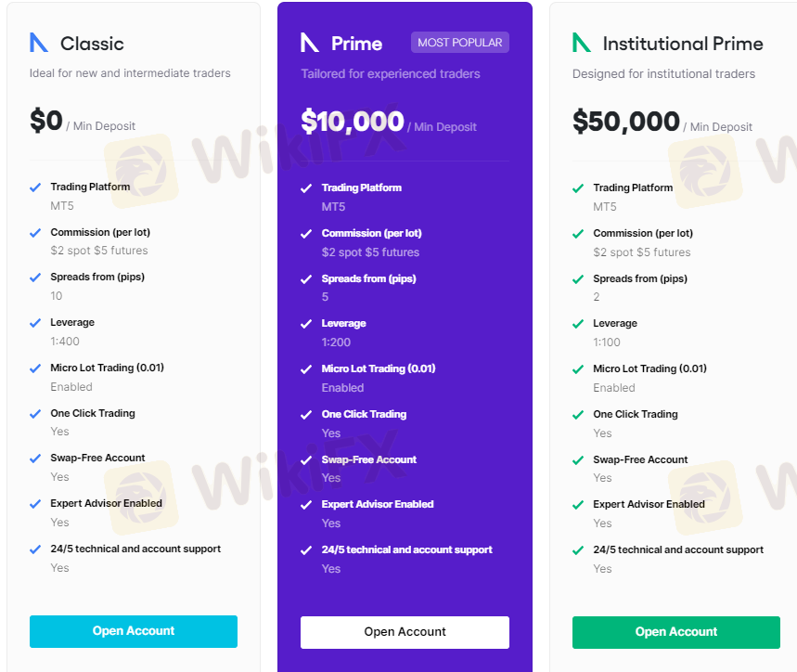Open an Institutional Prime account via green button
The height and width of the screenshot is (672, 797).
coord(676,632)
